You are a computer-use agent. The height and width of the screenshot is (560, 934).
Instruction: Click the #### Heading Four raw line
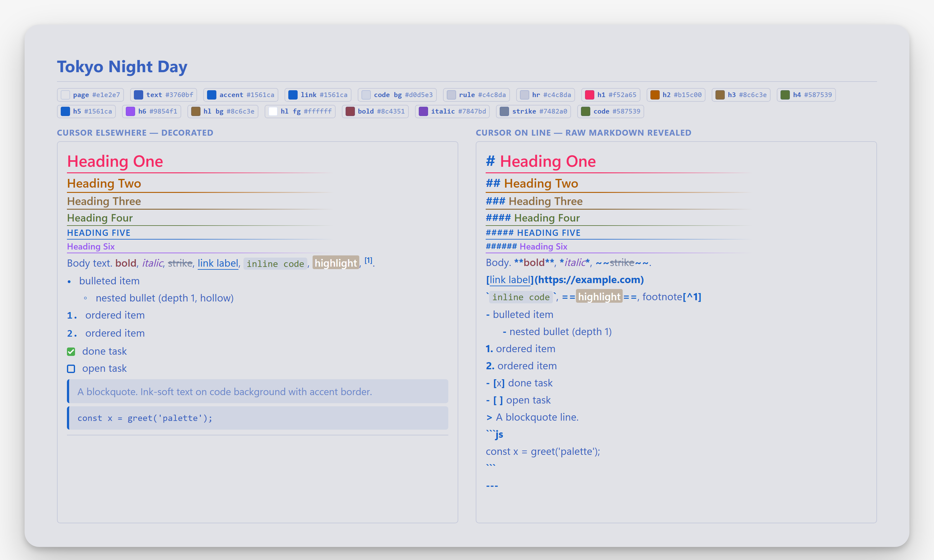click(x=533, y=218)
